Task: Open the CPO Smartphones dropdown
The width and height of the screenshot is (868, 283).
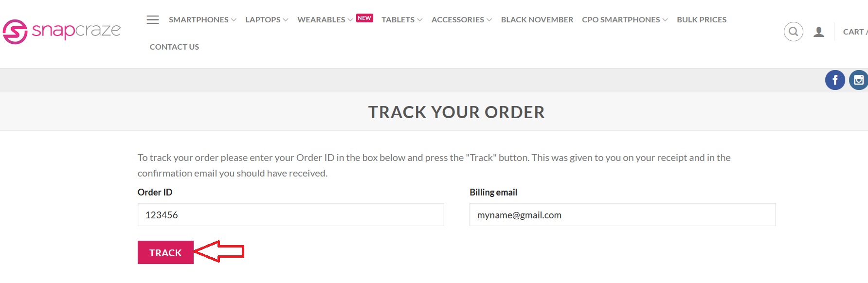Action: 625,20
